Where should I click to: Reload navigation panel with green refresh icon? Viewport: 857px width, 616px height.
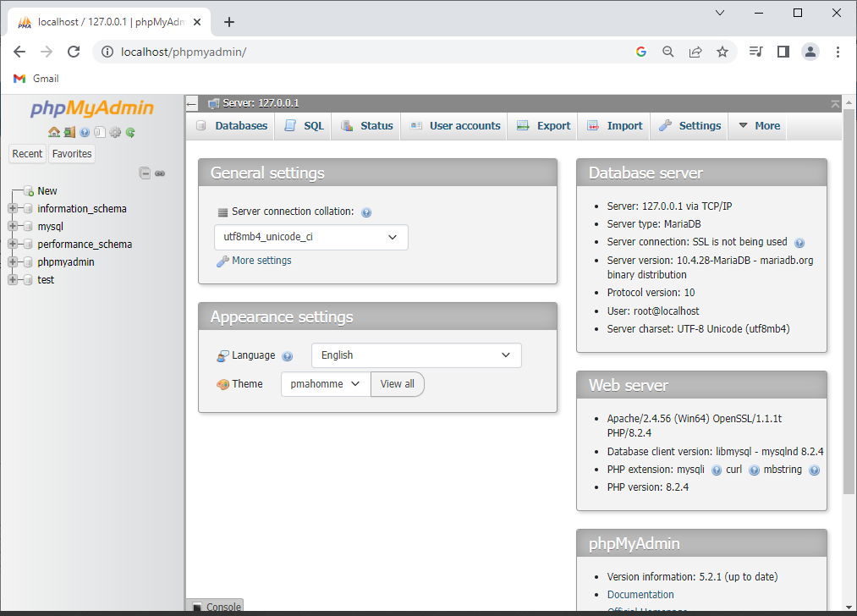(130, 132)
